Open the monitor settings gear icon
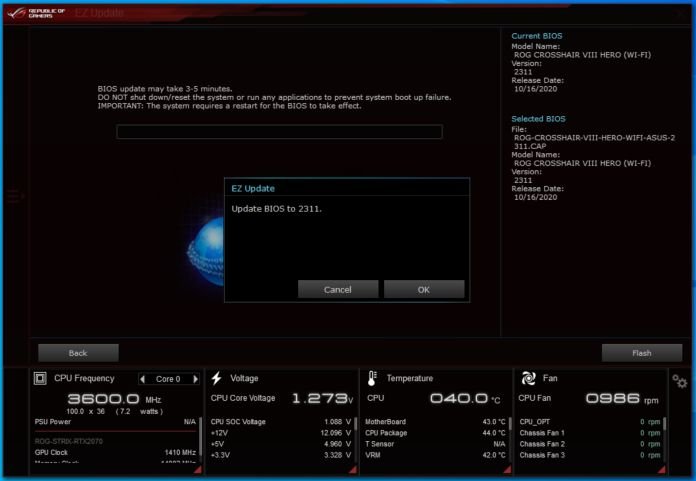 pyautogui.click(x=680, y=382)
